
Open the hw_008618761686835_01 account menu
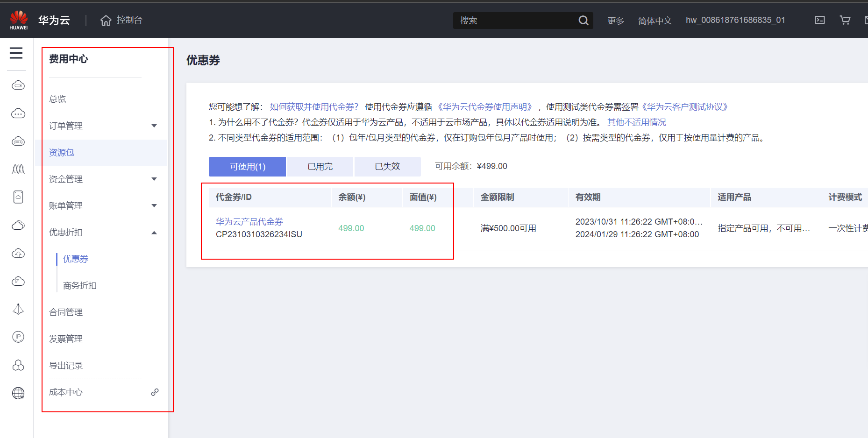click(735, 20)
